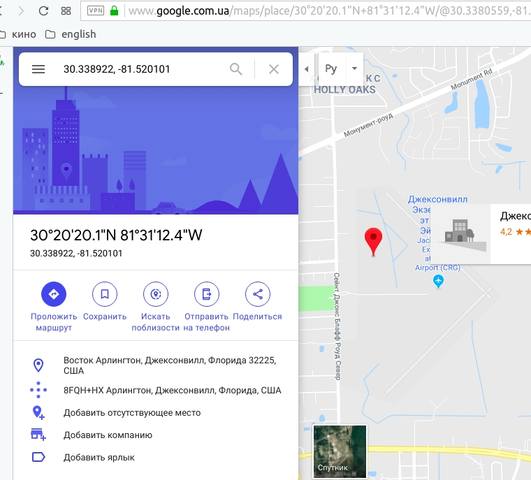Viewport: 531px width, 480px height.
Task: Click the search magnifier icon
Action: [x=236, y=69]
